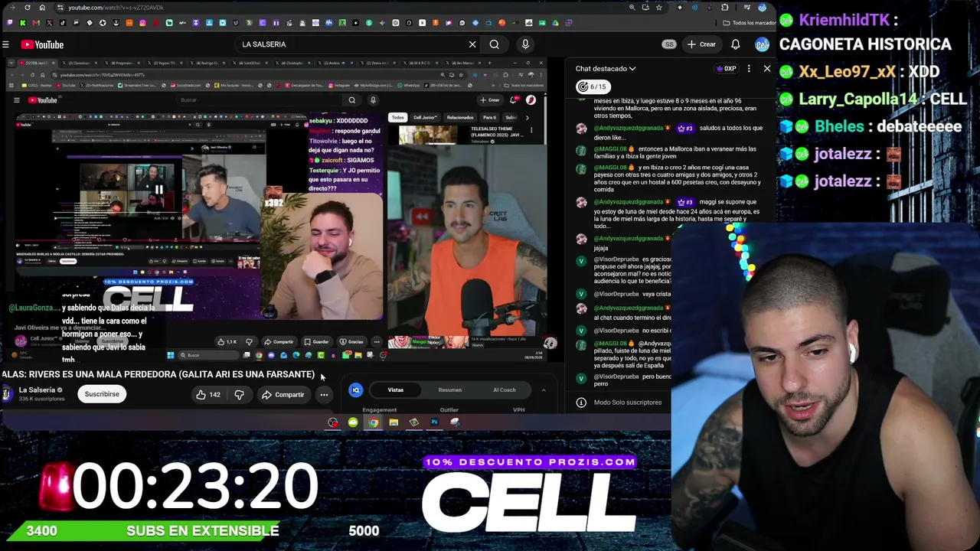Focus the YouTube search field

pyautogui.click(x=350, y=44)
